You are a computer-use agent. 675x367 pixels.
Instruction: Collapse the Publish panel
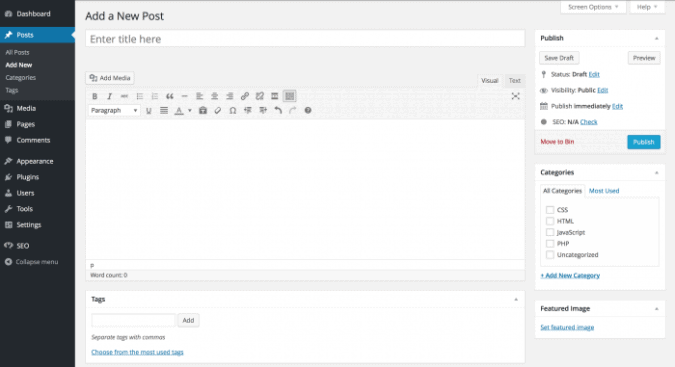pos(656,38)
